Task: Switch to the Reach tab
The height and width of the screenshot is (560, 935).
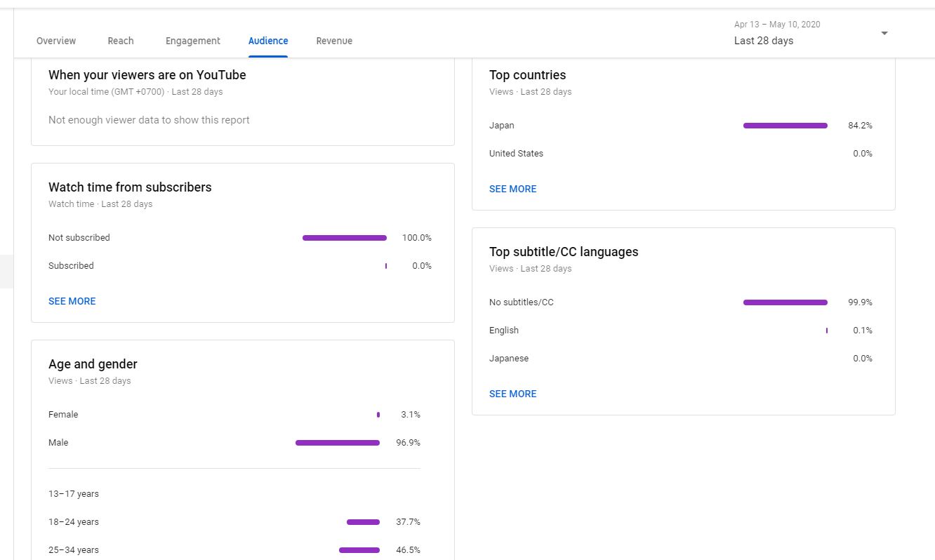Action: pos(121,41)
